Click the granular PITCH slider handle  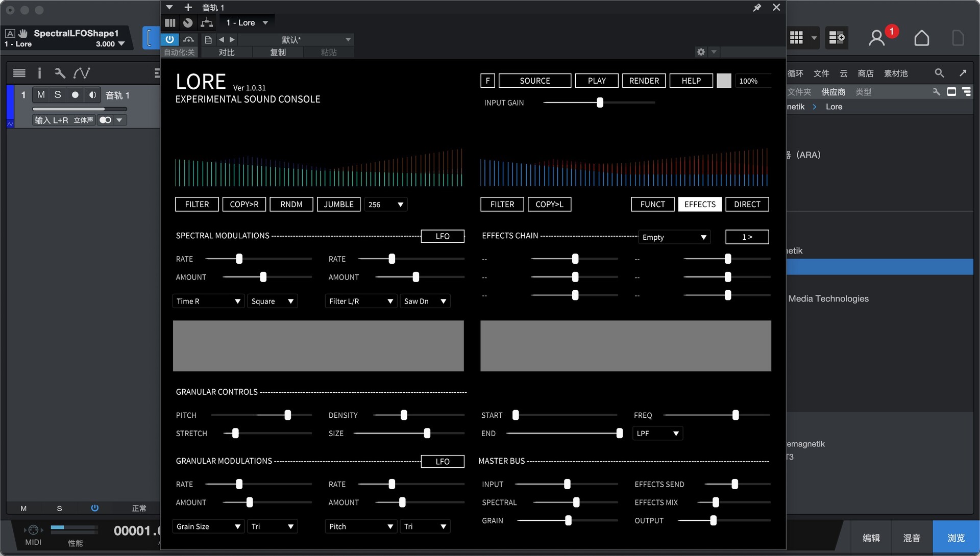pos(288,415)
